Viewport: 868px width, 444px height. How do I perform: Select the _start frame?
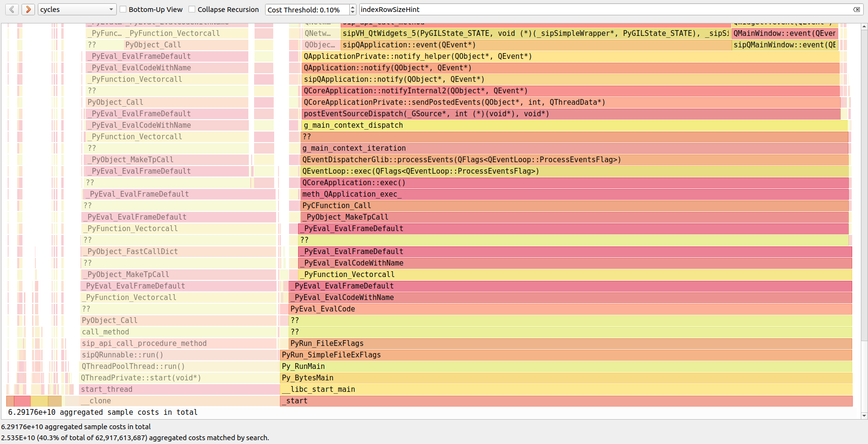pos(566,401)
